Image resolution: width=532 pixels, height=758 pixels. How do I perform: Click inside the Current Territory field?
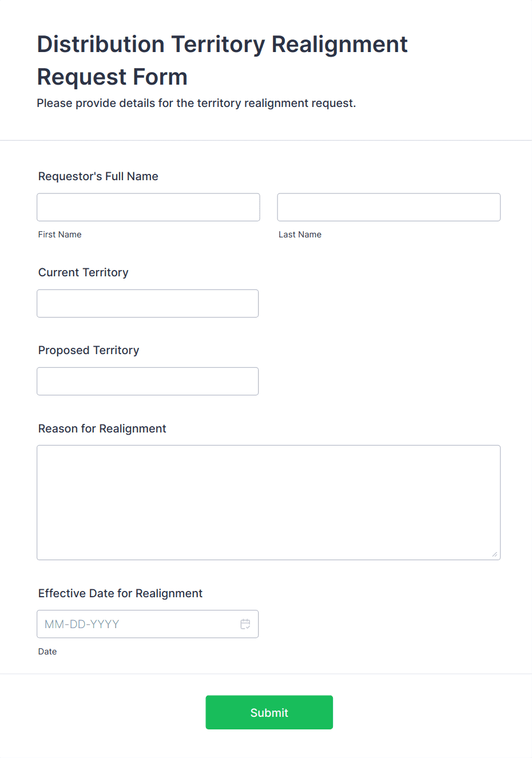(148, 303)
